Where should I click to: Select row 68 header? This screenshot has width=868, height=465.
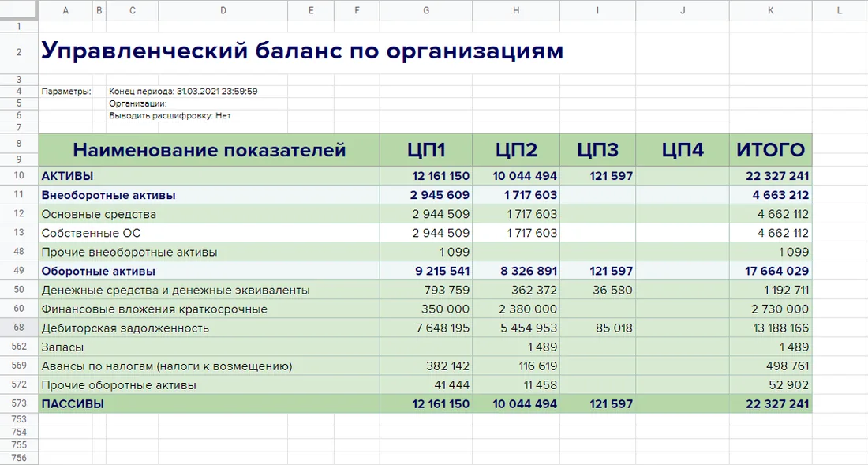[19, 327]
